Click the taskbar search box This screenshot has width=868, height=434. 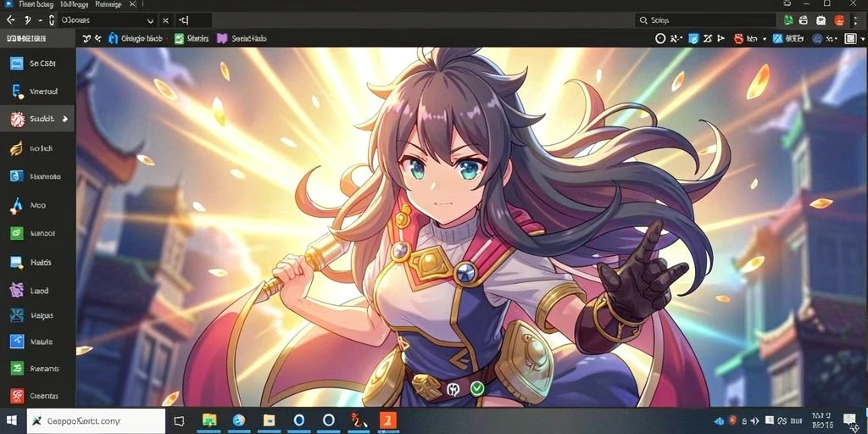click(x=95, y=420)
